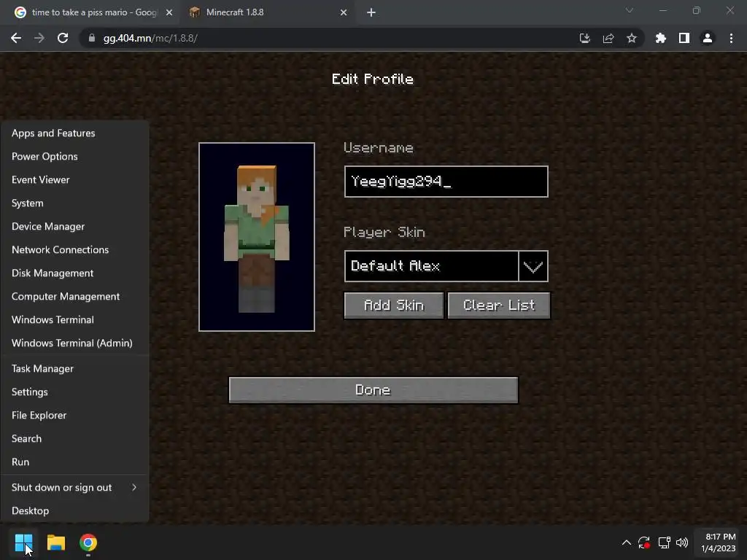Screen dimensions: 747x560
Task: Share this page using share icon
Action: click(608, 38)
